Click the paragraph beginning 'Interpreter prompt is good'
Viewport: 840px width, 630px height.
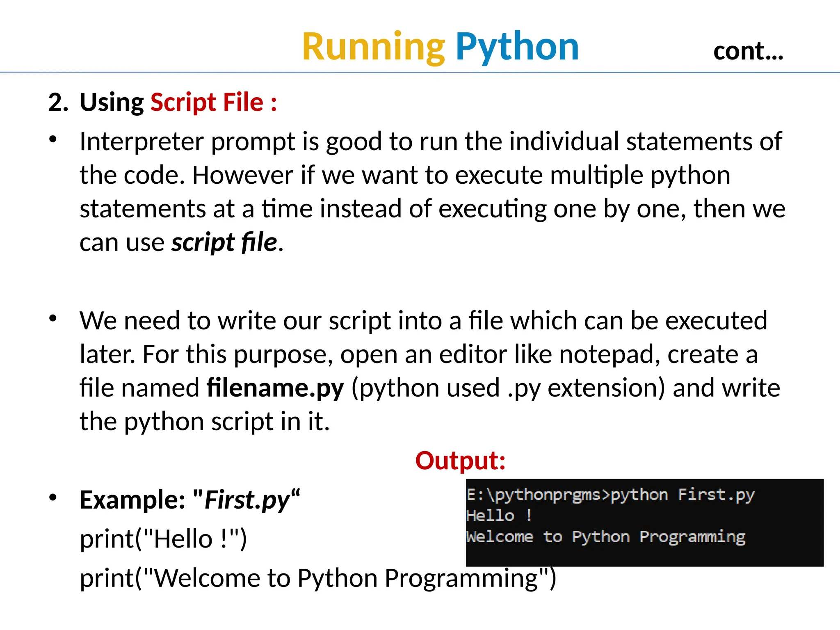point(432,192)
